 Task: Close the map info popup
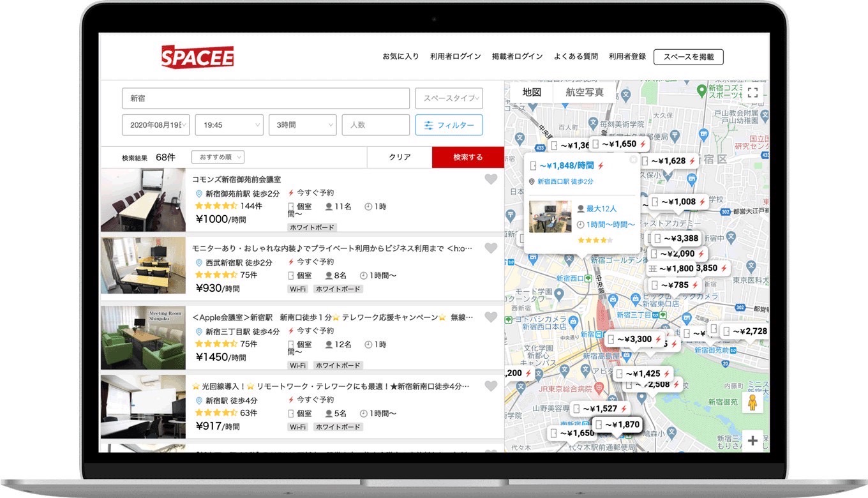pos(633,160)
